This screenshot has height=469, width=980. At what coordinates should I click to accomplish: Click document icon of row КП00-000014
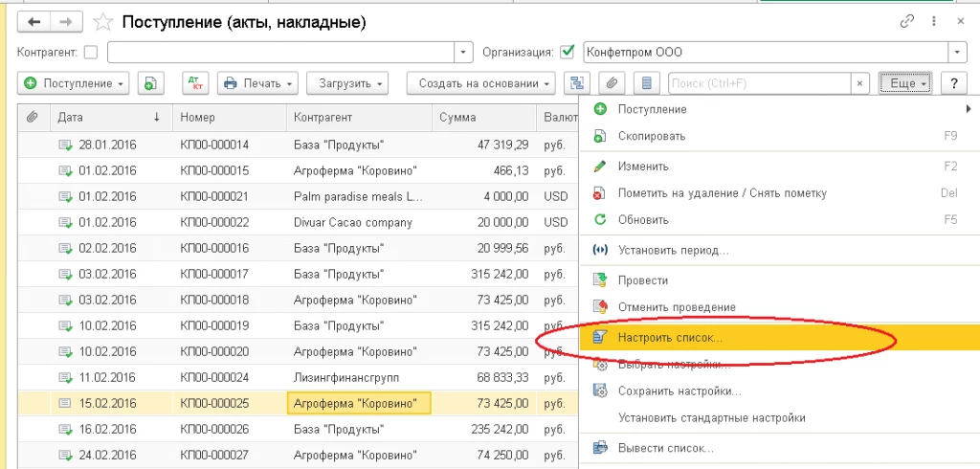(x=66, y=145)
